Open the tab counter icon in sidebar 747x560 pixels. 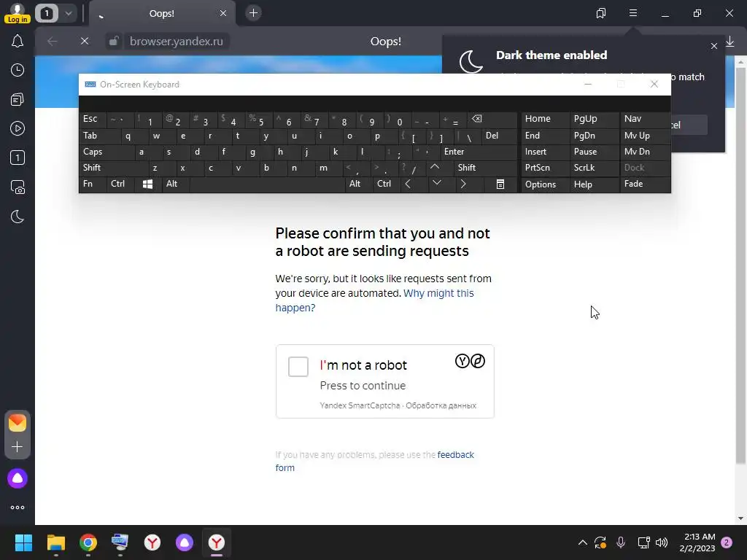(18, 157)
